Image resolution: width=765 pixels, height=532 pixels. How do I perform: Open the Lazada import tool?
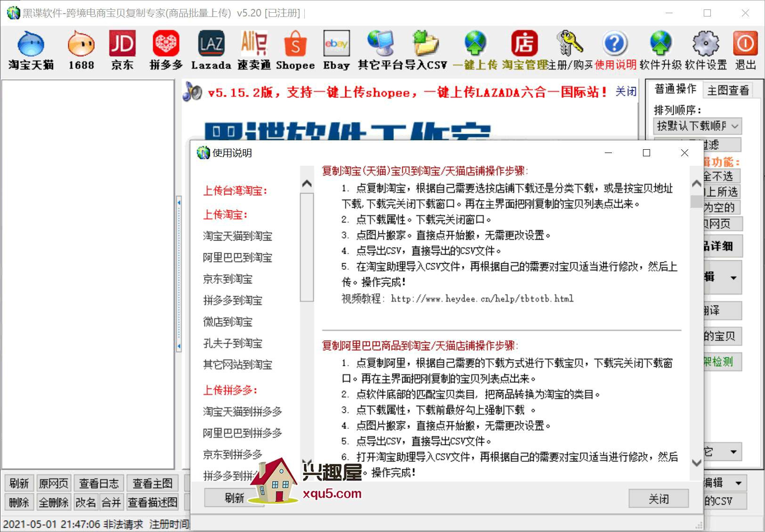point(211,50)
